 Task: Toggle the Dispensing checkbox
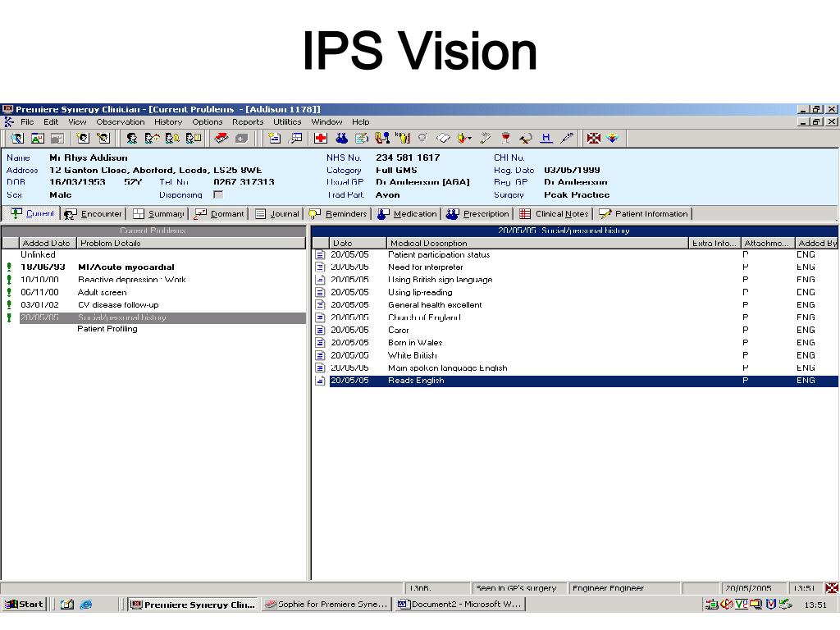218,194
